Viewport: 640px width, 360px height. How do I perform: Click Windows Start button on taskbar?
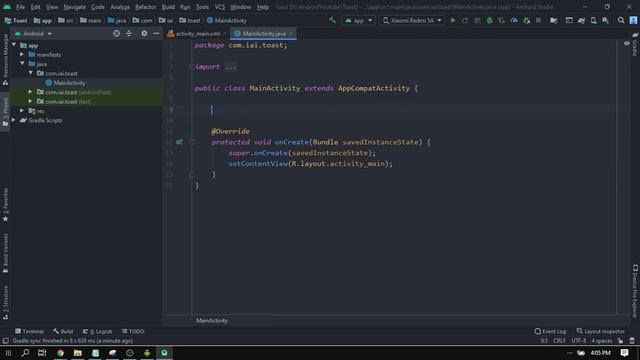[8, 353]
